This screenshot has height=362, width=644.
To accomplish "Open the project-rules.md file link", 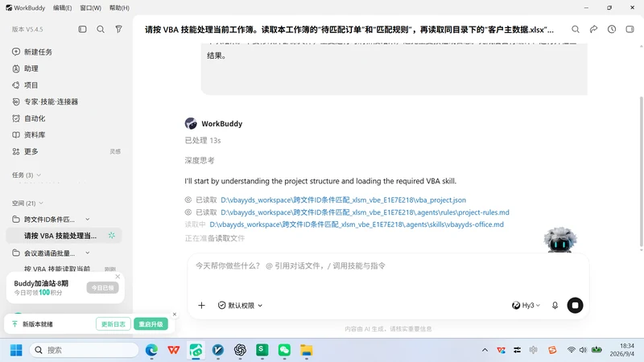I will click(x=365, y=212).
